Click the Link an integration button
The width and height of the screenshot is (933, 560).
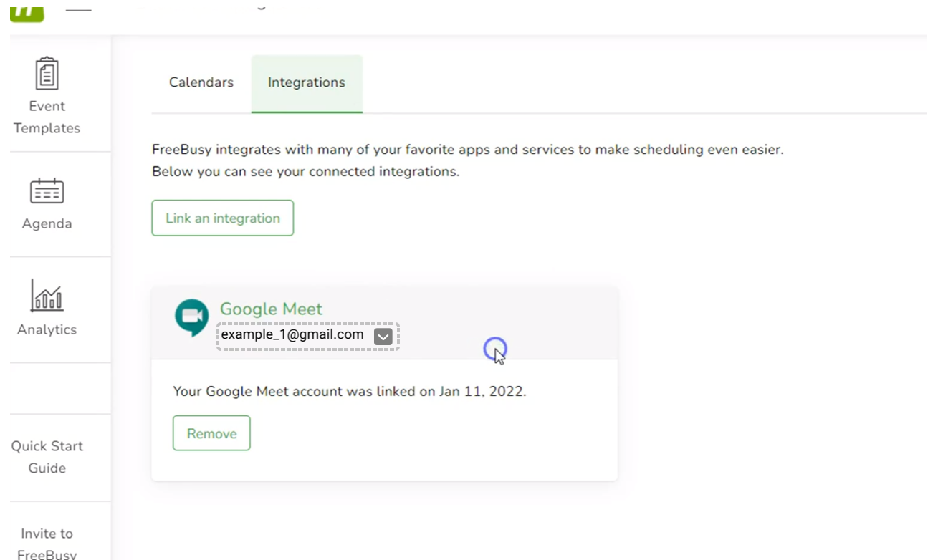click(223, 218)
